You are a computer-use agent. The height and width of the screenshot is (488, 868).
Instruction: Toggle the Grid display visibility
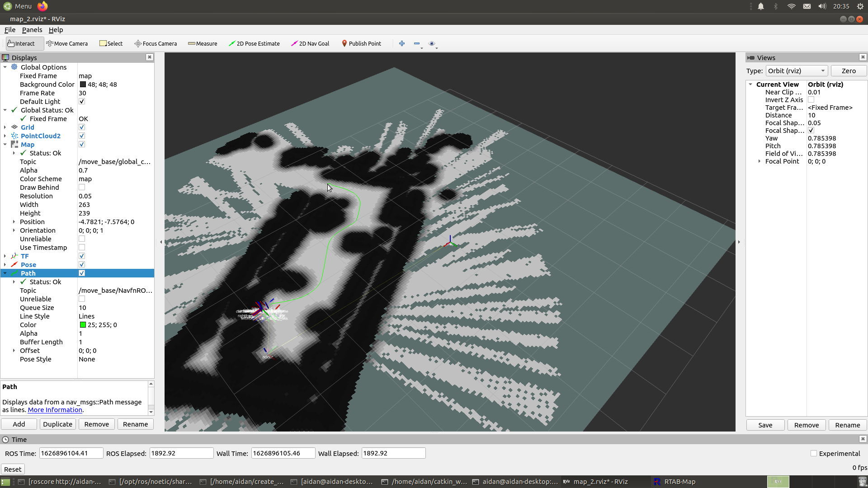(82, 127)
